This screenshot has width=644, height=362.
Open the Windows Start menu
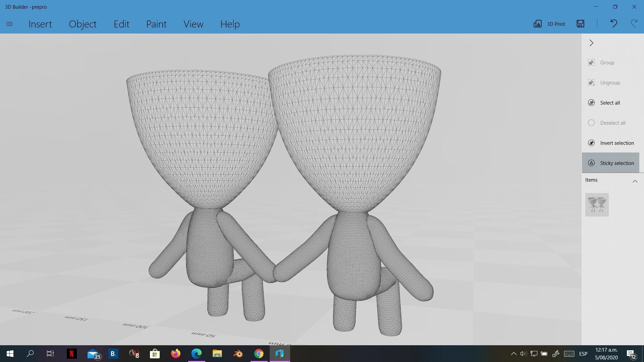(10, 354)
